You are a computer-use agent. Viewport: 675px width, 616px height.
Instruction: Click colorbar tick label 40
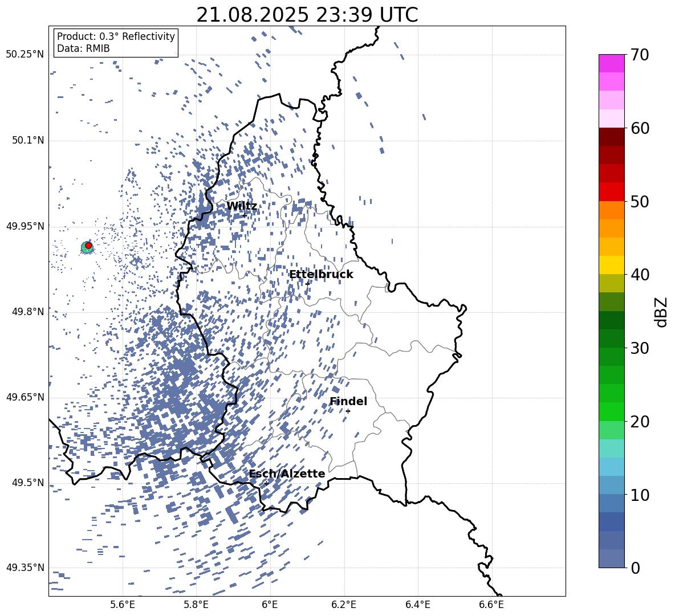pos(640,275)
